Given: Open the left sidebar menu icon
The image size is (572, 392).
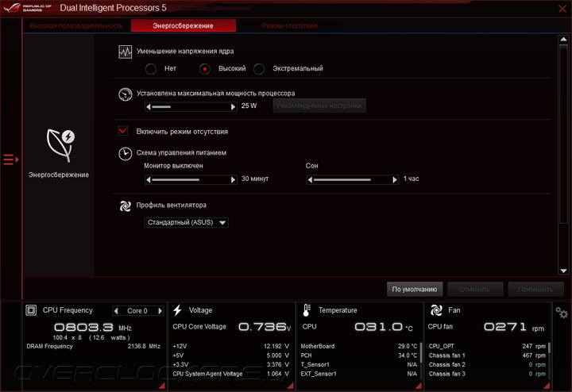Looking at the screenshot, I should [11, 159].
